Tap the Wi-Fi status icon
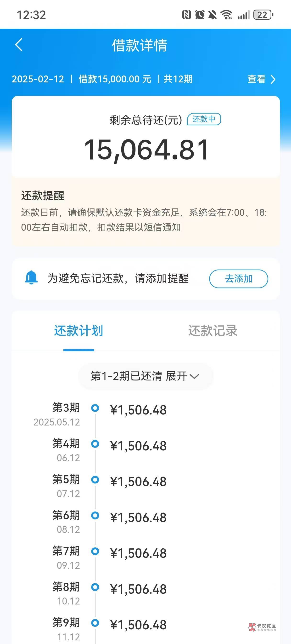This screenshot has width=291, height=644. (226, 15)
